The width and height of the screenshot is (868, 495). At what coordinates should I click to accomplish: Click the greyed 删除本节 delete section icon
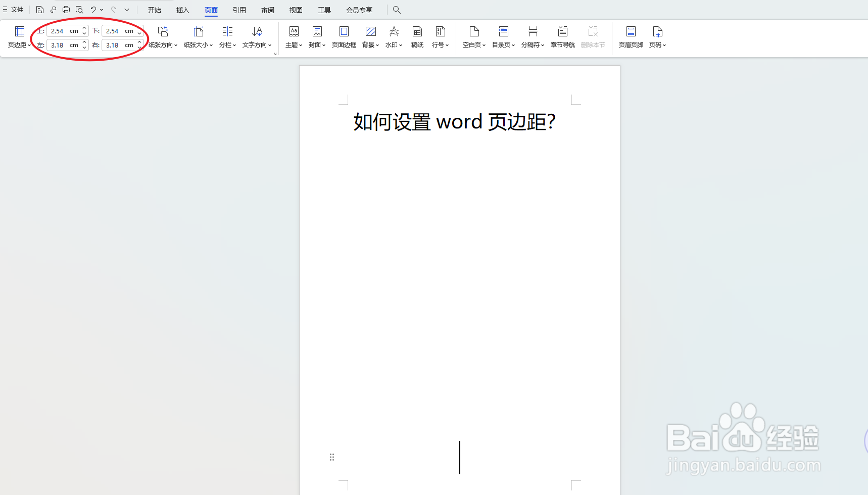593,32
